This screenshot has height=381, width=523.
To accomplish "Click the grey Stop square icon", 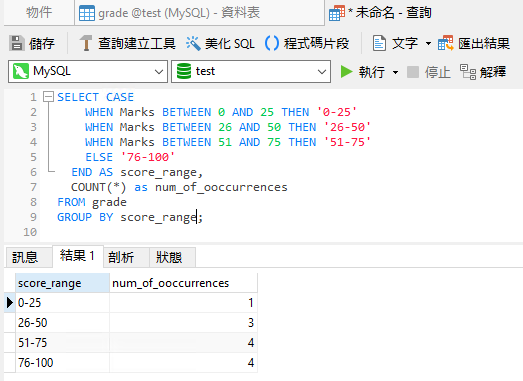I will pyautogui.click(x=413, y=72).
